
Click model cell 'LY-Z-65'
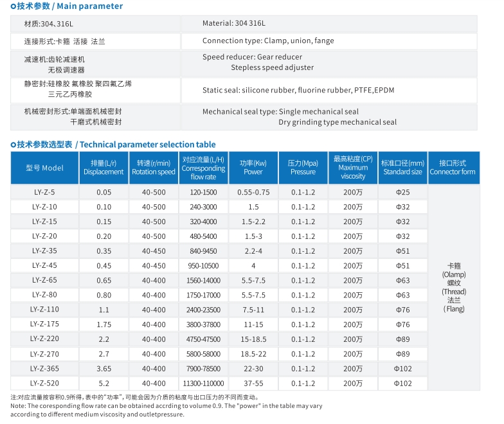pos(45,280)
